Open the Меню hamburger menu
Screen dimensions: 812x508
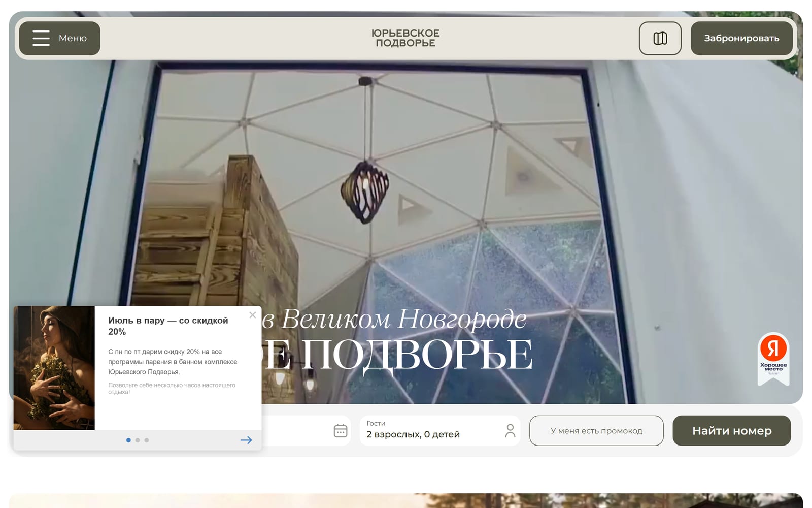(x=60, y=38)
